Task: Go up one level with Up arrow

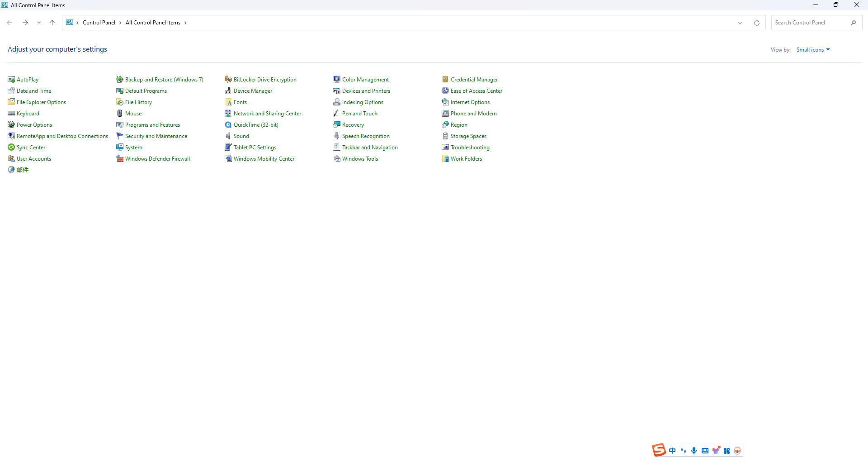Action: tap(52, 23)
